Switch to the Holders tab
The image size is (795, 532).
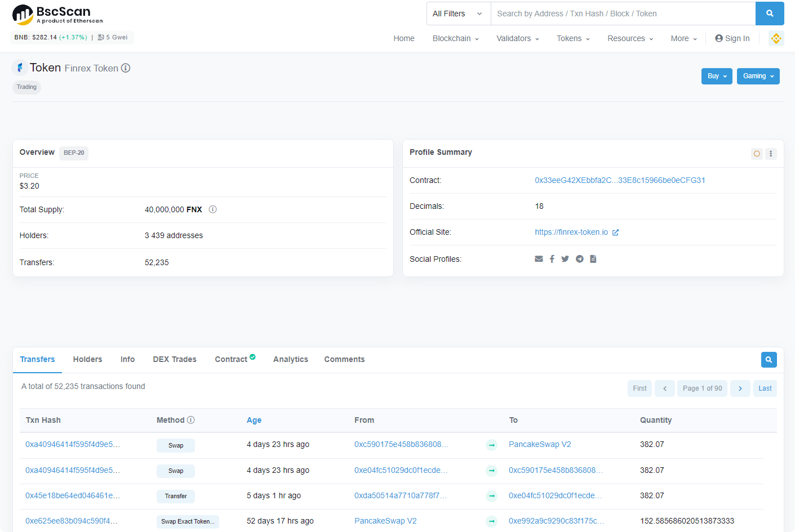(88, 360)
